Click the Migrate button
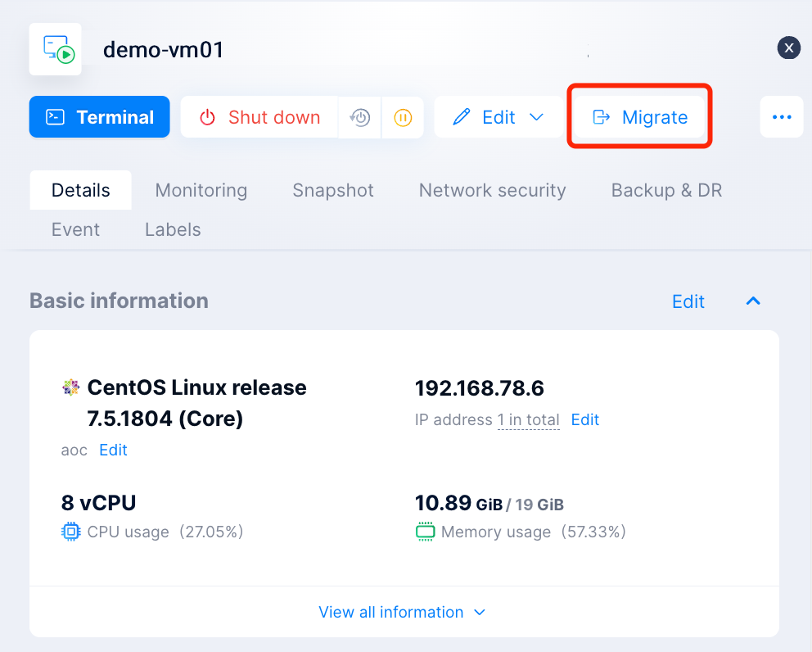 click(640, 117)
